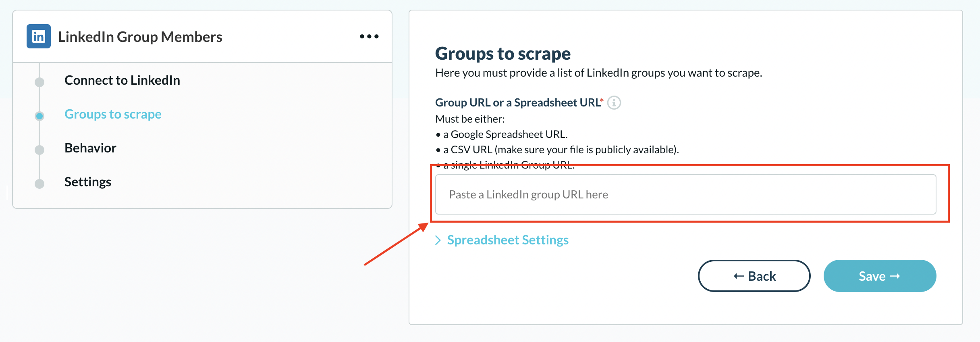Viewport: 980px width, 342px height.
Task: Open the Behavior step
Action: [90, 148]
